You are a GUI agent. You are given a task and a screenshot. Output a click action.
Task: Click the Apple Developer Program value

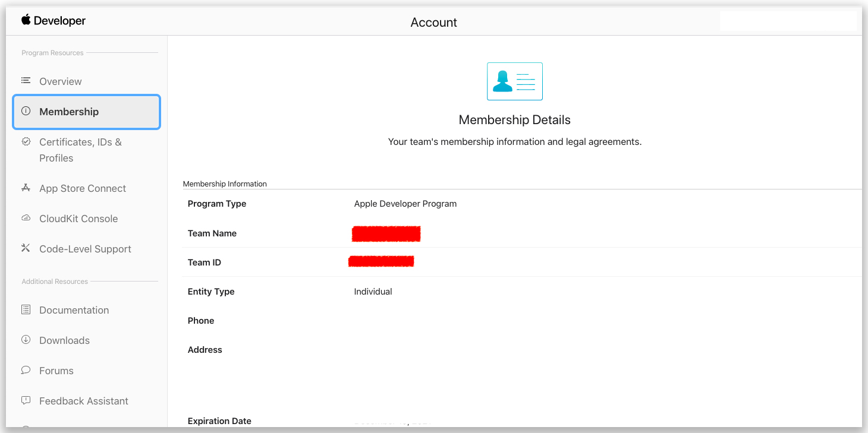coord(405,204)
